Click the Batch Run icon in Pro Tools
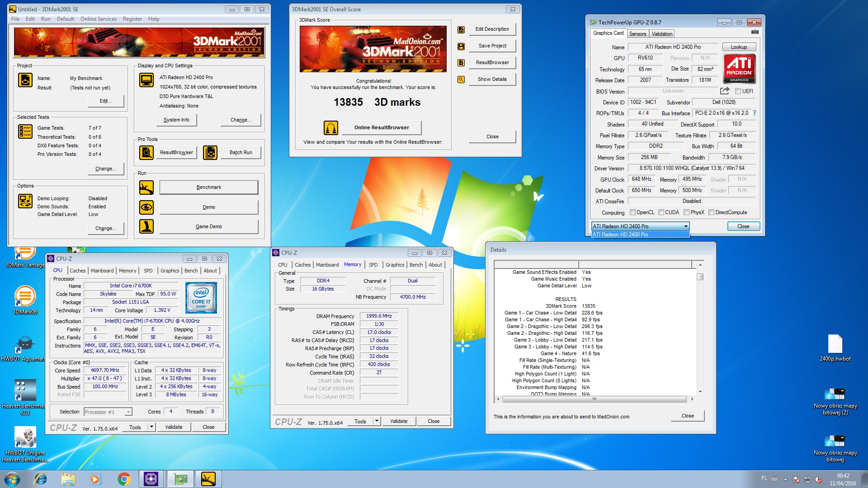The width and height of the screenshot is (868, 488). click(x=210, y=153)
